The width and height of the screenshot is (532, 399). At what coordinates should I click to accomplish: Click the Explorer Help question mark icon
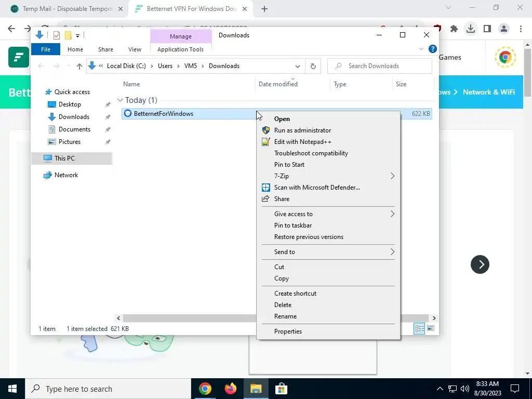point(433,49)
